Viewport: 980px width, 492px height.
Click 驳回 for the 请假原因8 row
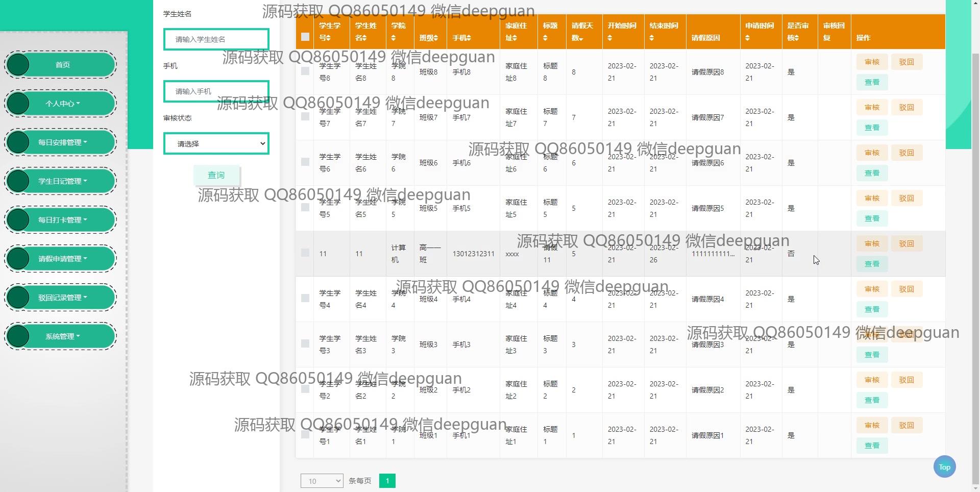[906, 62]
